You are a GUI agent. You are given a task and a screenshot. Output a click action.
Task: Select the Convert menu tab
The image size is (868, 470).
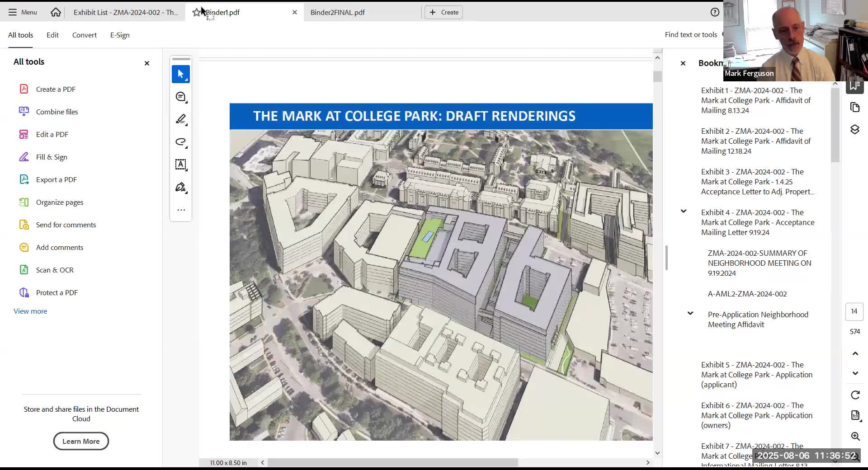[85, 35]
